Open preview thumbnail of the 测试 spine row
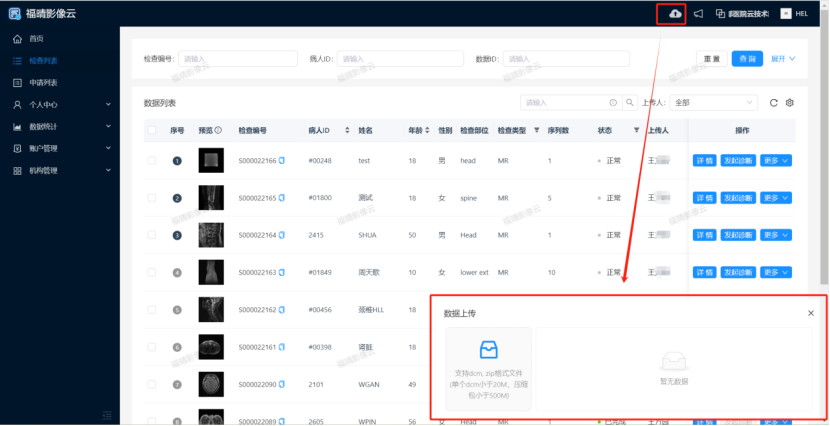The image size is (830, 426). pos(211,198)
